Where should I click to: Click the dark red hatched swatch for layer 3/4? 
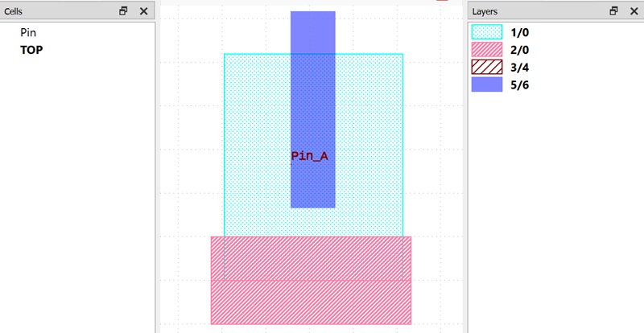[487, 67]
